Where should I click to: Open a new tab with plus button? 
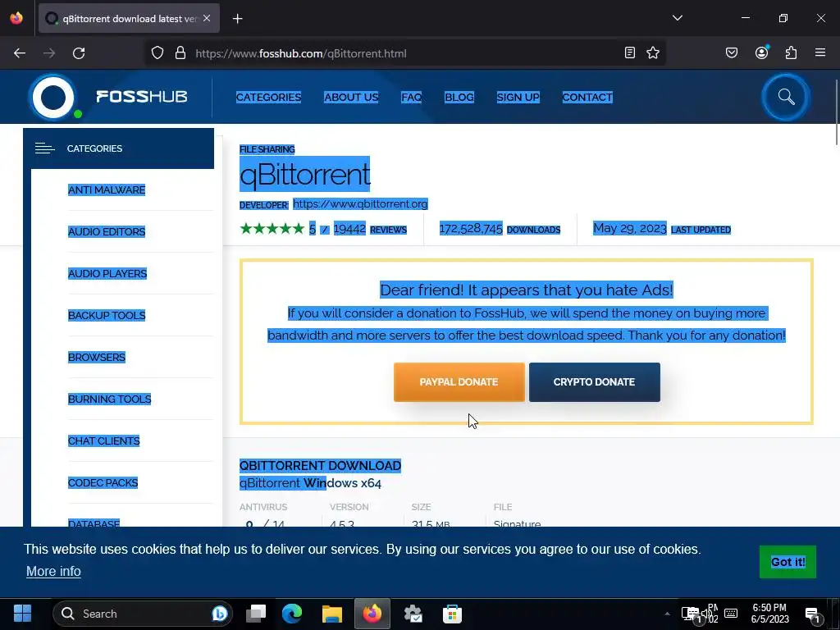[x=237, y=19]
